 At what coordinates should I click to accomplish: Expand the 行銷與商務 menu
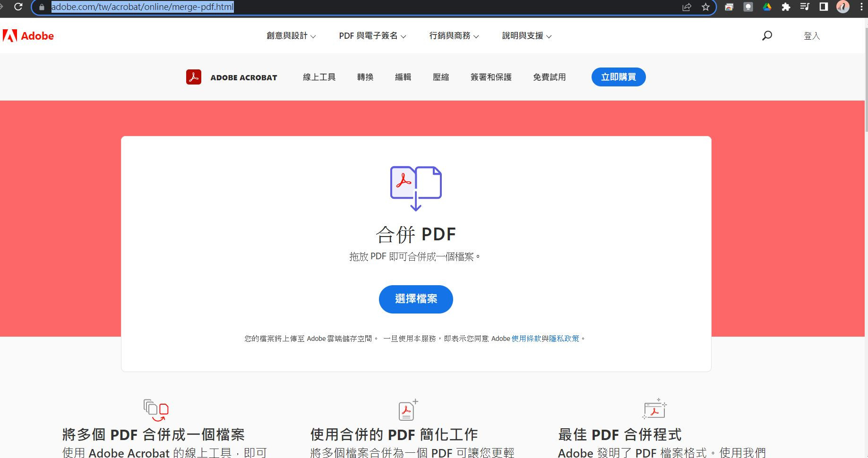(454, 36)
